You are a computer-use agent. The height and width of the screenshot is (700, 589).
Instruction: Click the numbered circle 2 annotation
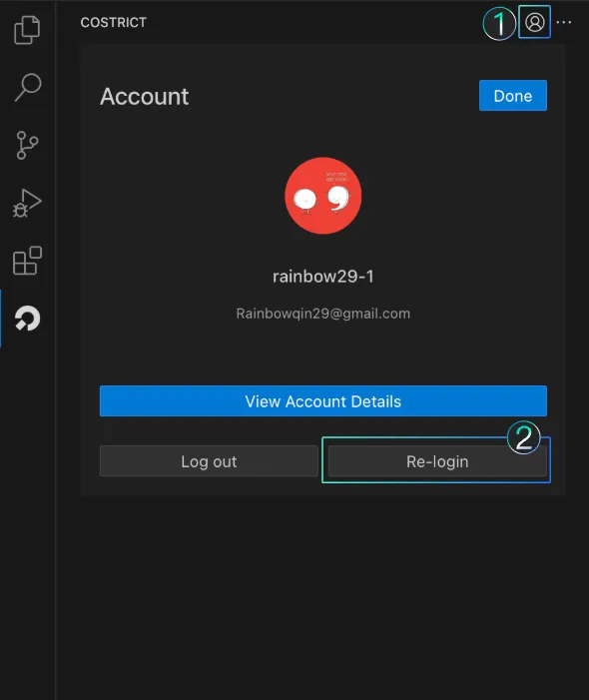point(523,437)
